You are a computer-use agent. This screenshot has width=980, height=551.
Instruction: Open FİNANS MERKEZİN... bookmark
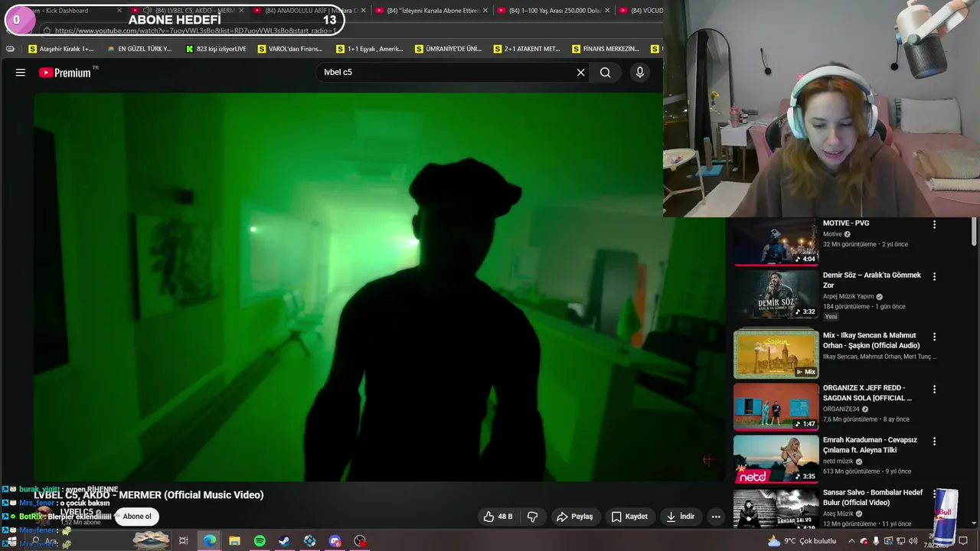pyautogui.click(x=605, y=49)
